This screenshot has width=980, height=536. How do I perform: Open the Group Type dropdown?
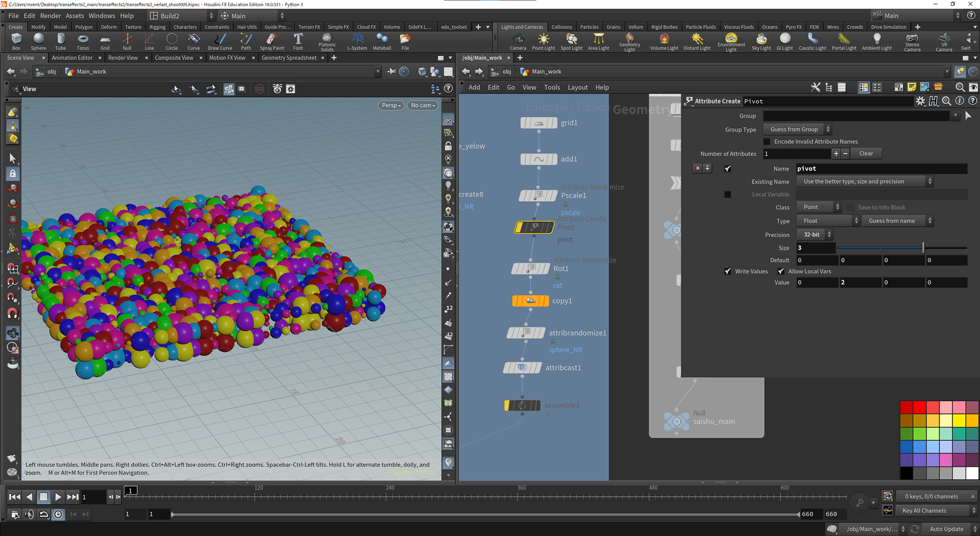[797, 129]
